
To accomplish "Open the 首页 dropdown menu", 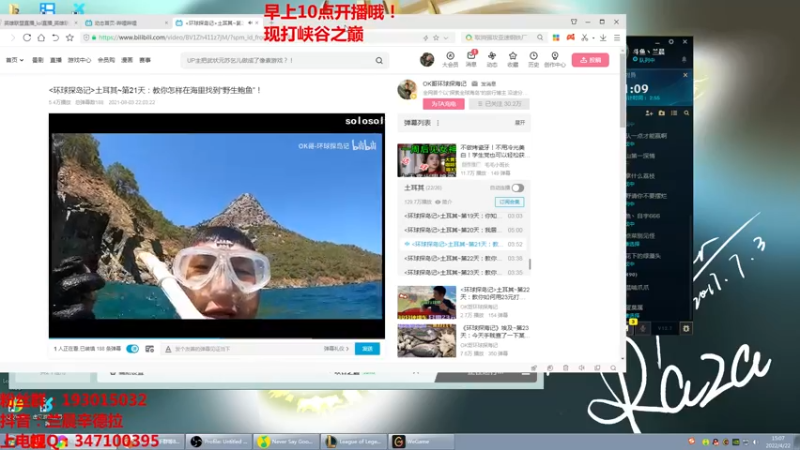I will 15,60.
